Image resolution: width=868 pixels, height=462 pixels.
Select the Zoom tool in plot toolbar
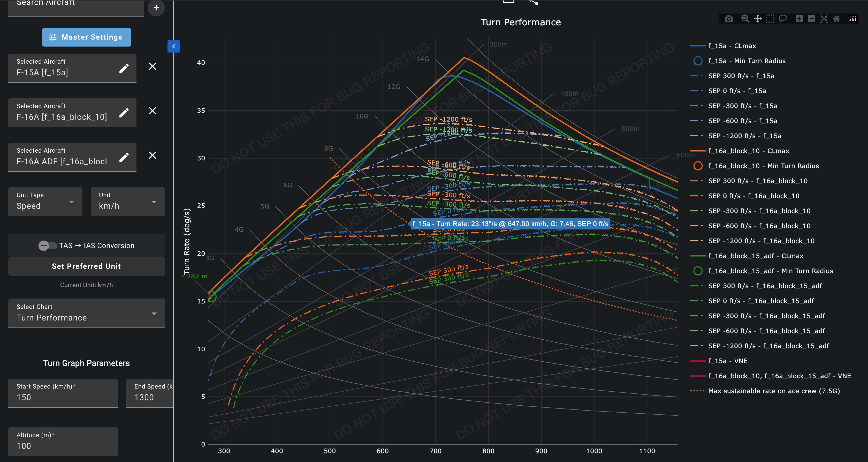coord(745,19)
